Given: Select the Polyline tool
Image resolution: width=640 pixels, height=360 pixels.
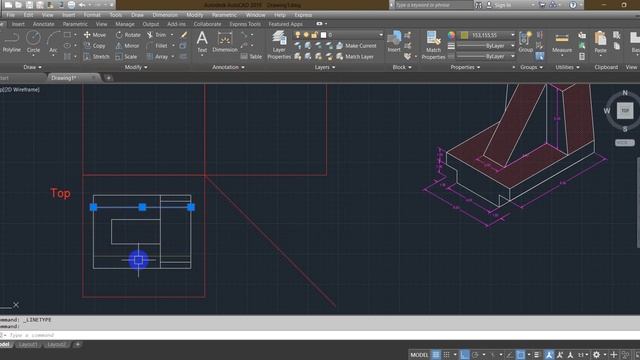Looking at the screenshot, I should [x=11, y=42].
